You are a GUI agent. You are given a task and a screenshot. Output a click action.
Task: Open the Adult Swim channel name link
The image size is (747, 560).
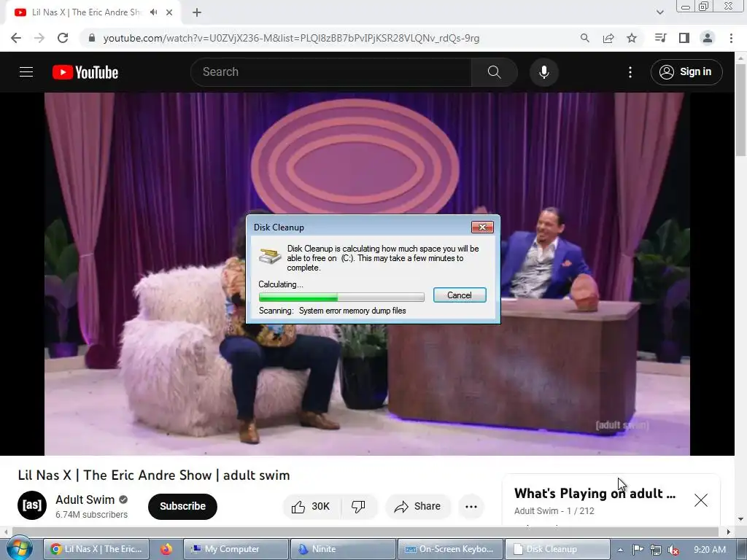tap(85, 499)
